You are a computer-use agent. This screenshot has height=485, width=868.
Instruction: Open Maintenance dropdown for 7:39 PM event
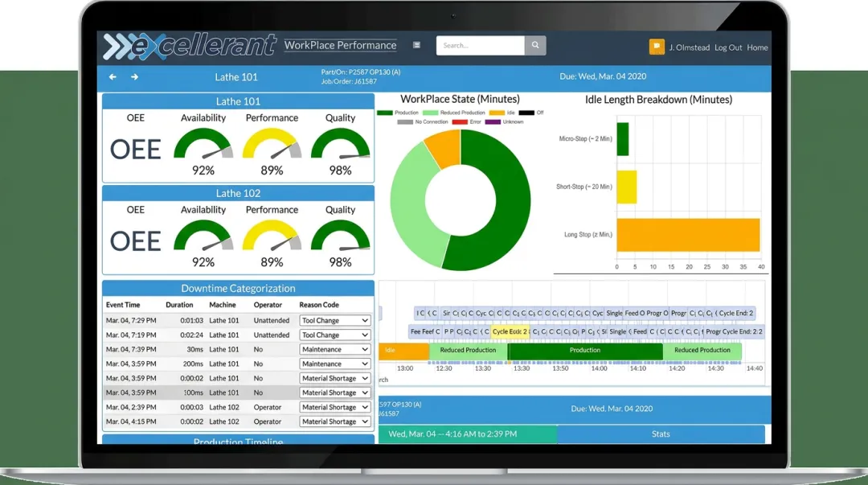335,349
